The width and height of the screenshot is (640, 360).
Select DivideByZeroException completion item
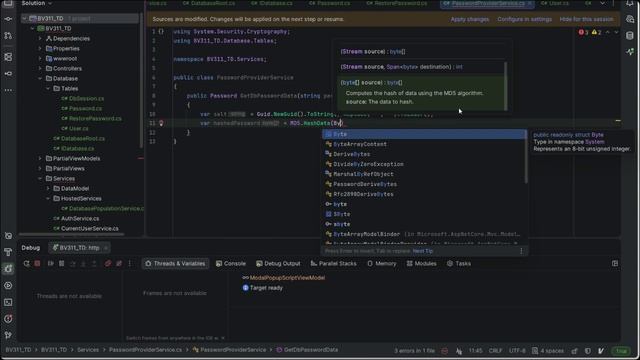(x=424, y=164)
